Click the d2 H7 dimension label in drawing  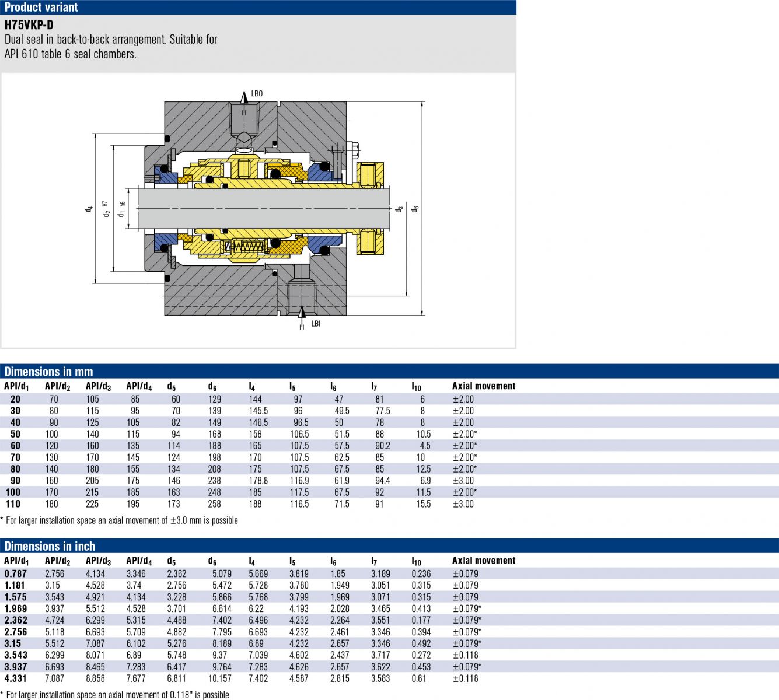click(x=106, y=209)
